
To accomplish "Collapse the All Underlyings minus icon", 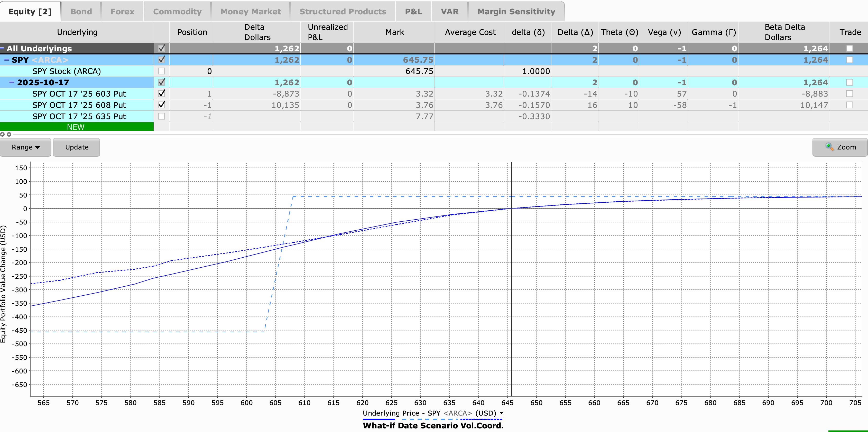I will coord(2,49).
